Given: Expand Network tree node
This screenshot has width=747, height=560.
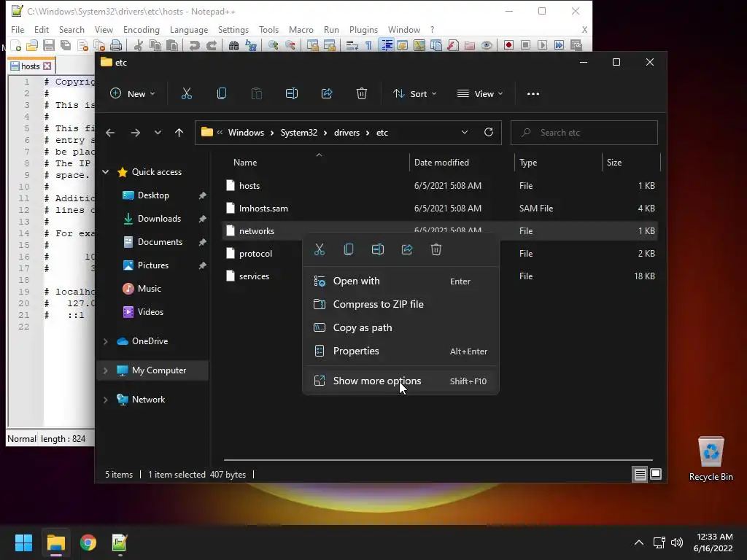Looking at the screenshot, I should [x=106, y=400].
